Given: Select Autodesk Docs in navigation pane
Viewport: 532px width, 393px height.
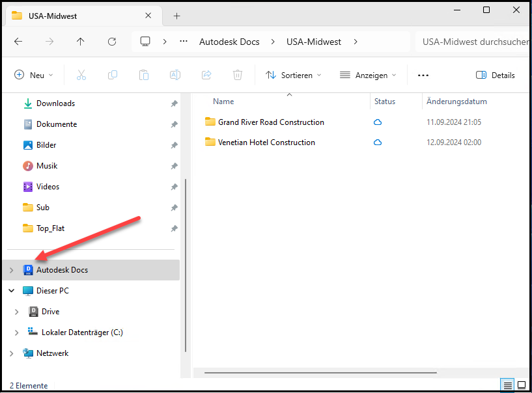Looking at the screenshot, I should pyautogui.click(x=91, y=270).
